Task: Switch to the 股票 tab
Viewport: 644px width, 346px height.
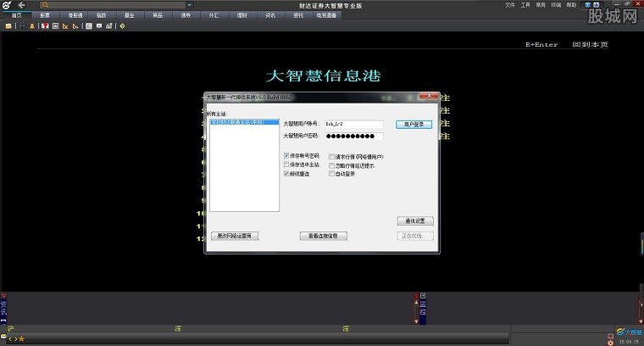Action: point(45,15)
